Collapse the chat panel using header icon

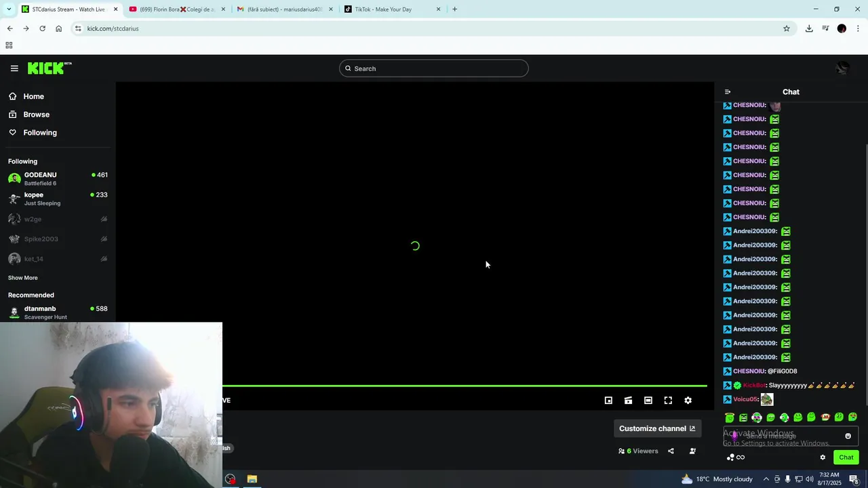[x=728, y=92]
